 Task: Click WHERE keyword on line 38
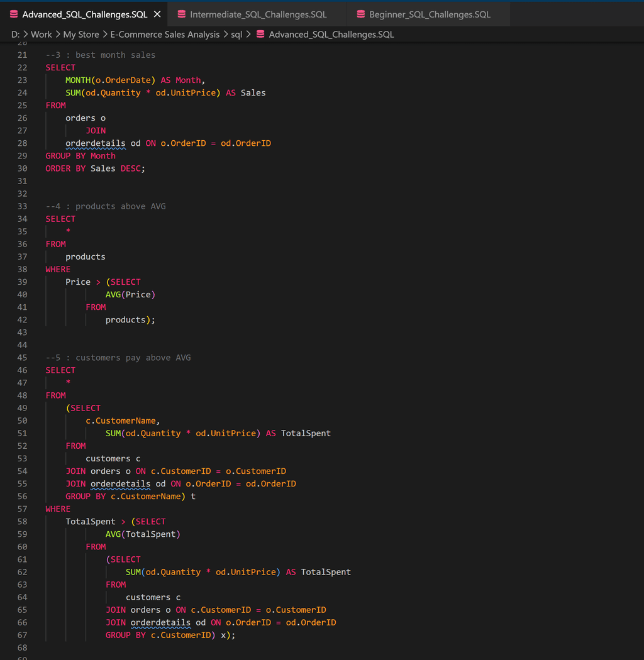(58, 270)
